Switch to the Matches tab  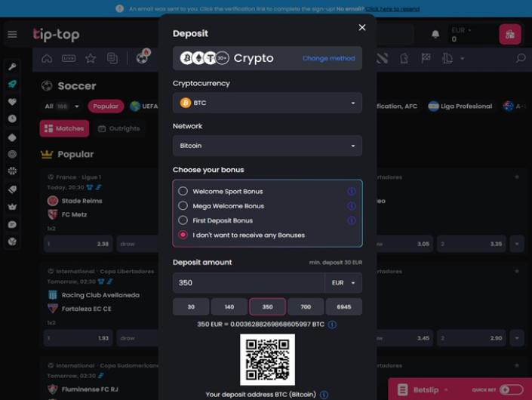pos(64,128)
